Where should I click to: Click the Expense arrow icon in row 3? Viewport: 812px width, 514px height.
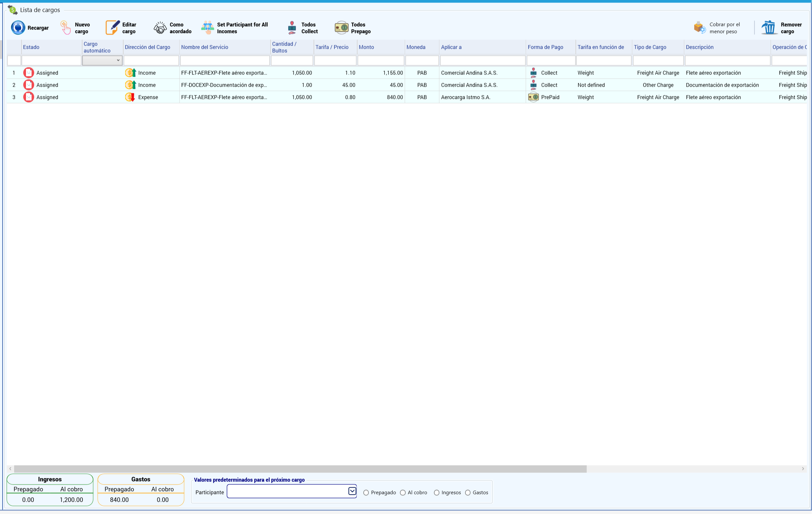click(130, 97)
